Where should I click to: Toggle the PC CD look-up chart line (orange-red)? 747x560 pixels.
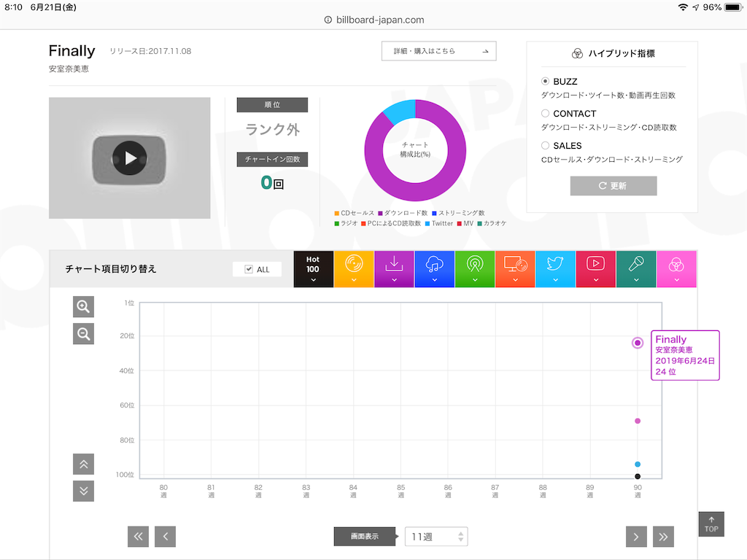(515, 269)
